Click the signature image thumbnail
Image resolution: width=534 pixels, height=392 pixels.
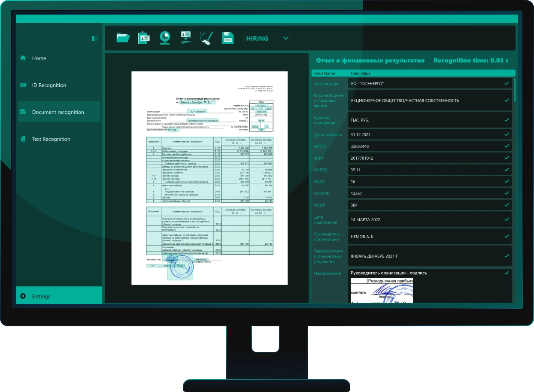(382, 291)
